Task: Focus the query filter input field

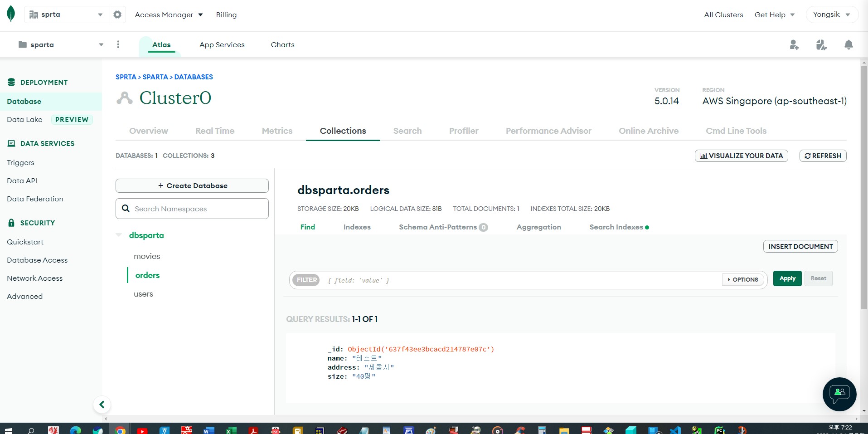Action: tap(521, 280)
